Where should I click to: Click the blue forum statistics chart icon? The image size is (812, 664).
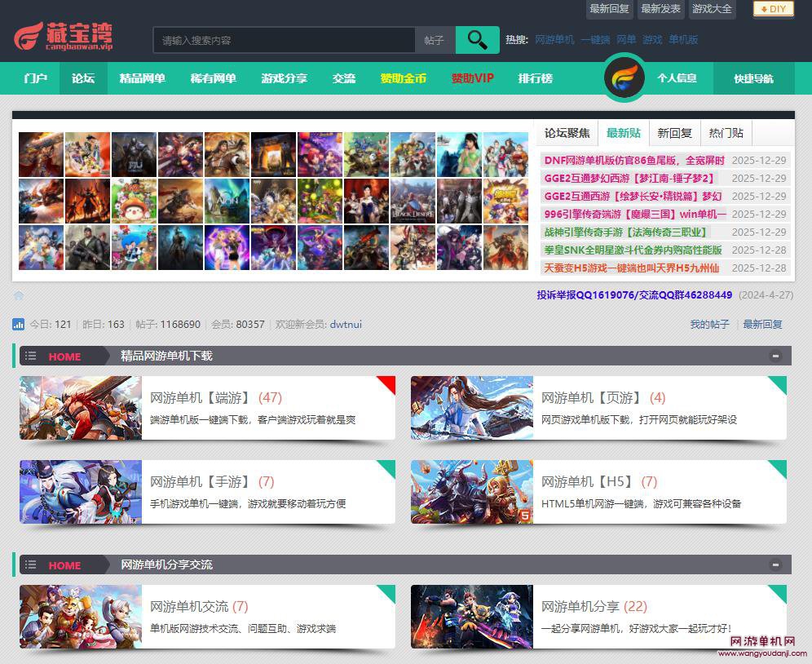[18, 325]
